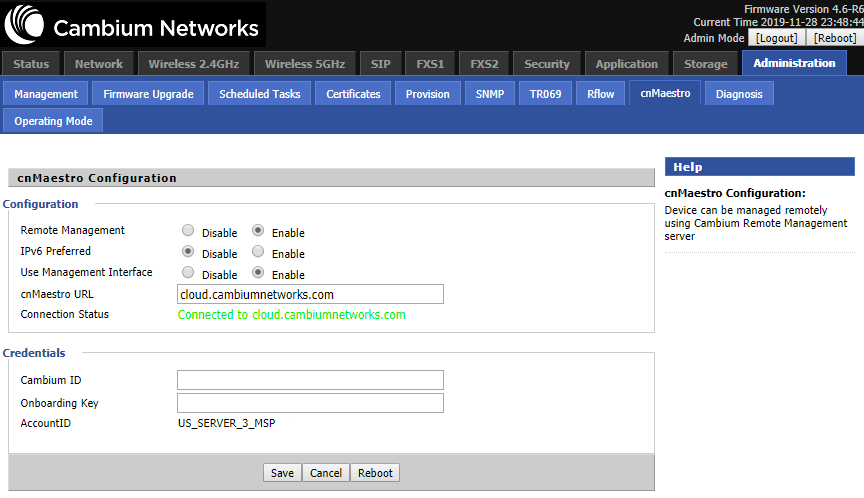
Task: Open the Provision sub-tab
Action: tap(428, 94)
